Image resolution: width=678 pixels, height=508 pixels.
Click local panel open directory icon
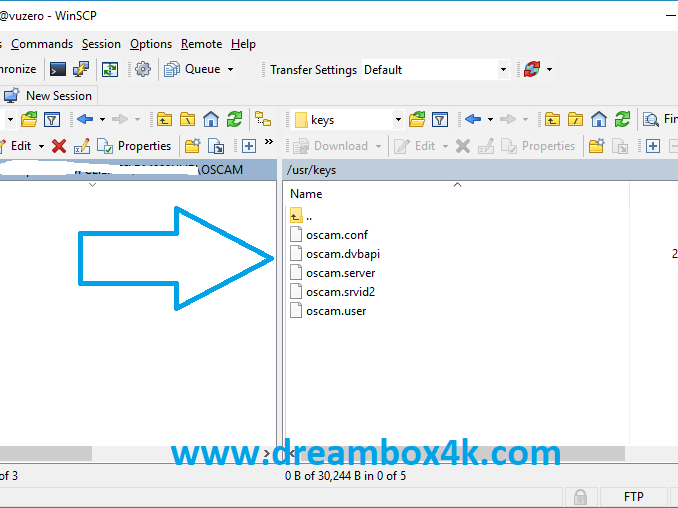coord(29,119)
